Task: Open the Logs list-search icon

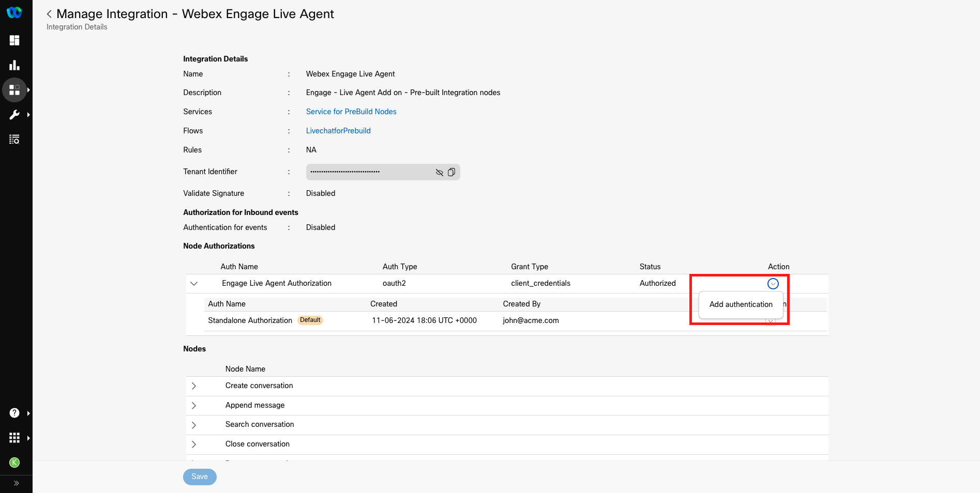Action: tap(14, 140)
